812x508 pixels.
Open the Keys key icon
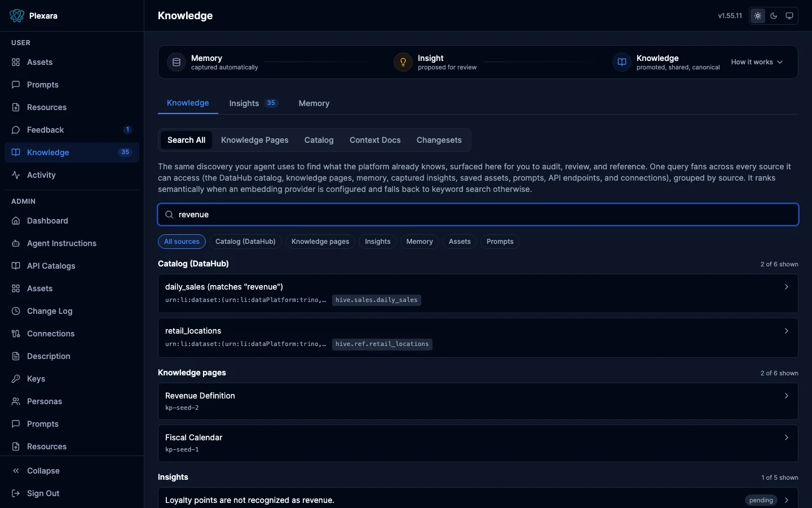[x=16, y=379]
